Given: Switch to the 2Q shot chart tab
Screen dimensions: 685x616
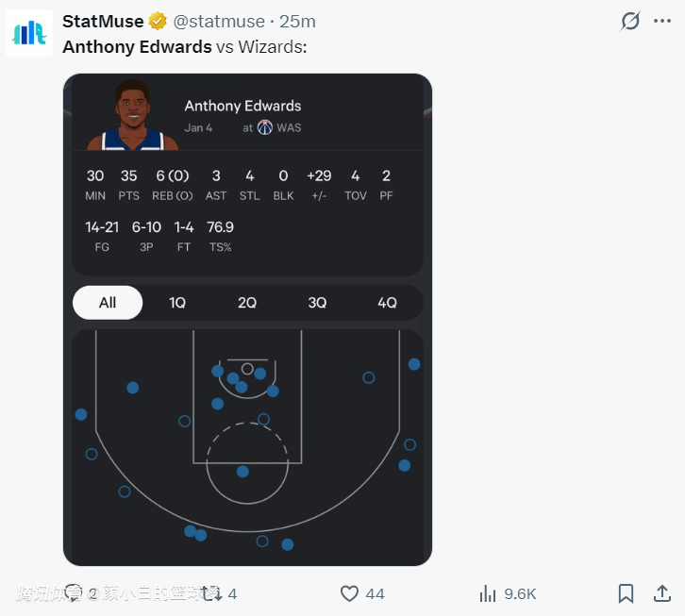Looking at the screenshot, I should [247, 303].
